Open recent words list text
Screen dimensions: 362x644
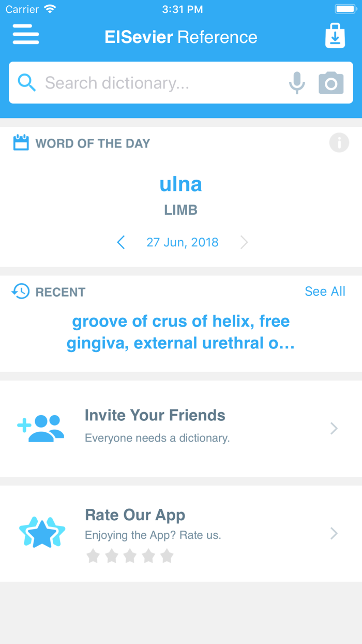coord(180,332)
